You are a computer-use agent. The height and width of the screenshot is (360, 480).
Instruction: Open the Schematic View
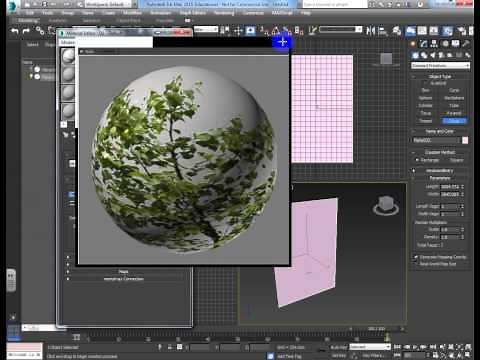[x=434, y=31]
